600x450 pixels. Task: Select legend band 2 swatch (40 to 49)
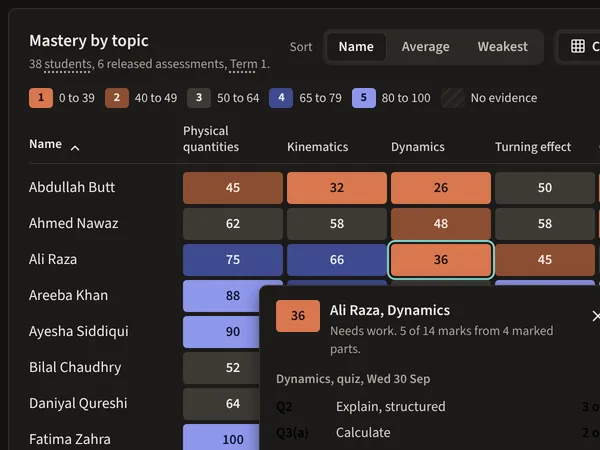point(117,98)
